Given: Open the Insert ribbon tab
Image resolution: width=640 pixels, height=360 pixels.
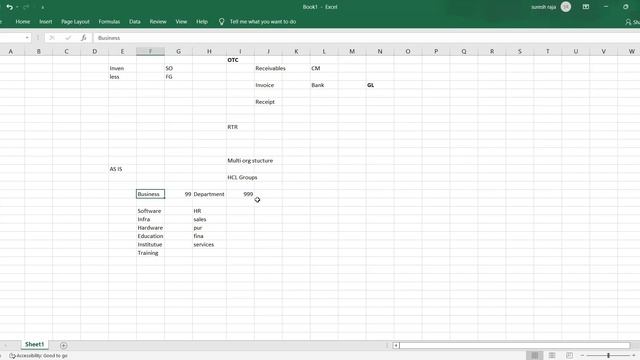Looking at the screenshot, I should point(46,22).
